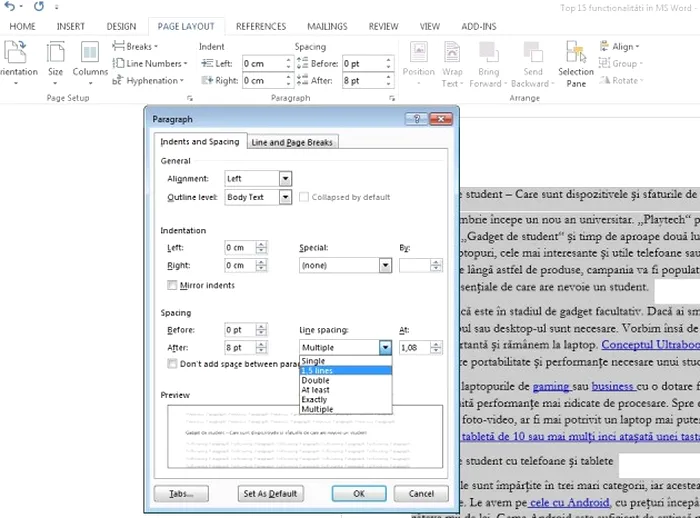Click the ribbon Indent Left field
Screen dimensions: 700x518
click(263, 63)
